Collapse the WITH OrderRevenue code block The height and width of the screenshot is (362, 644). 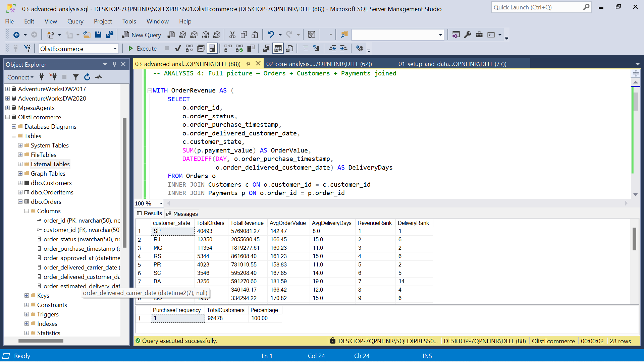point(150,91)
